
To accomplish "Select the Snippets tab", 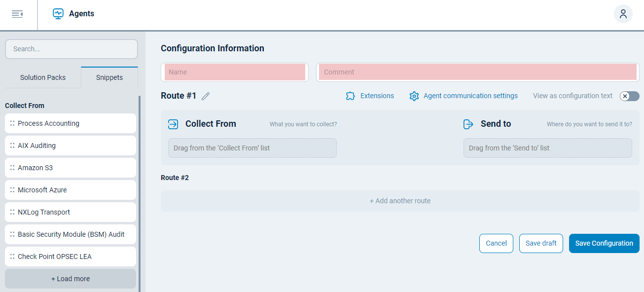I will point(108,77).
